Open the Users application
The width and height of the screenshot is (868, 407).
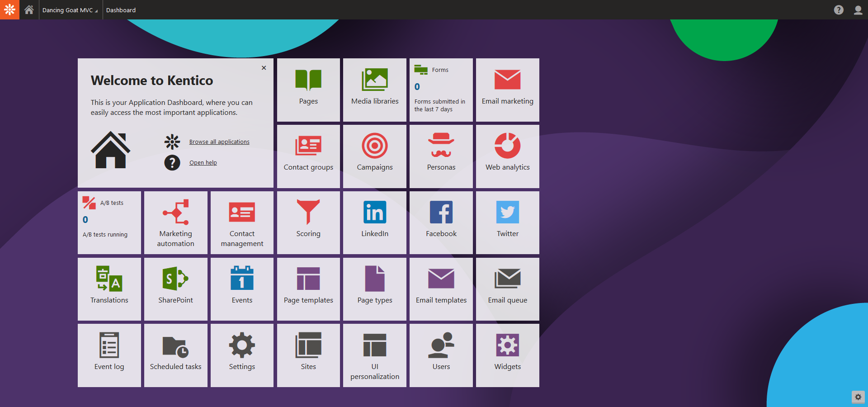click(x=441, y=355)
